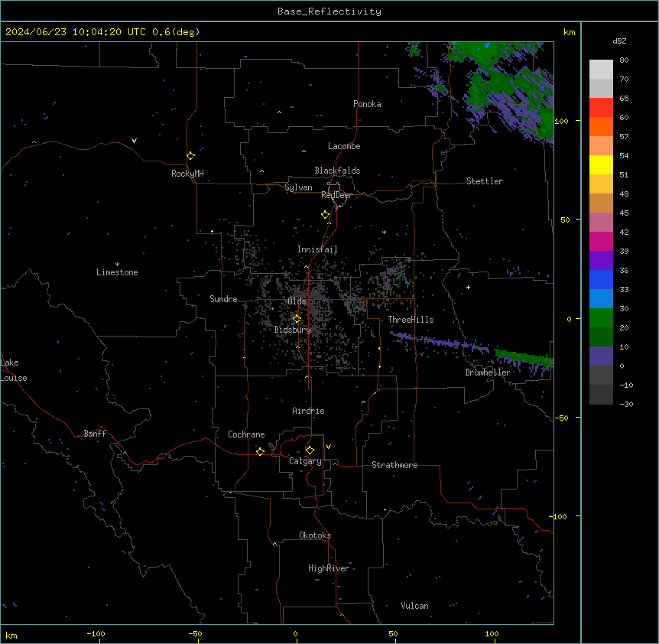
Task: Click the HighRiver label
Action: point(329,568)
